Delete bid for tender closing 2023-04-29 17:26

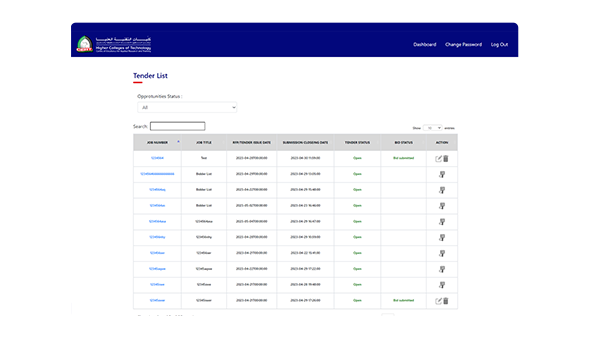446,301
